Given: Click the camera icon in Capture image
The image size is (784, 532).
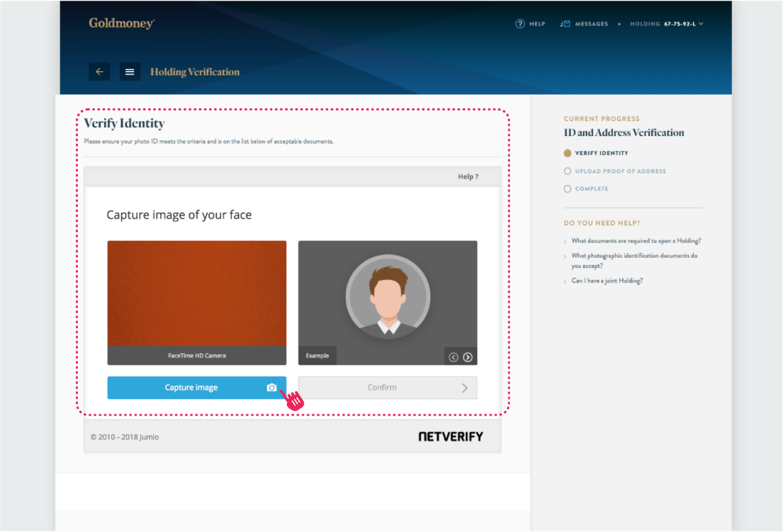Looking at the screenshot, I should pos(271,388).
